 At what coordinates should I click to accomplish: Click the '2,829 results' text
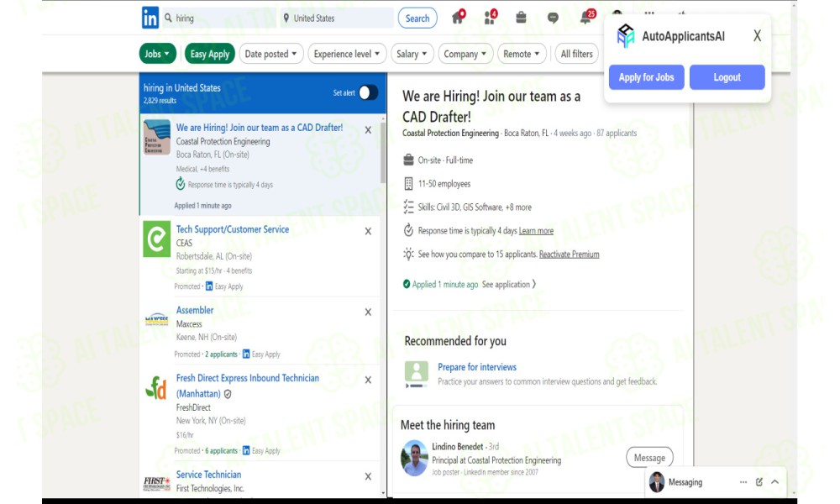click(160, 101)
